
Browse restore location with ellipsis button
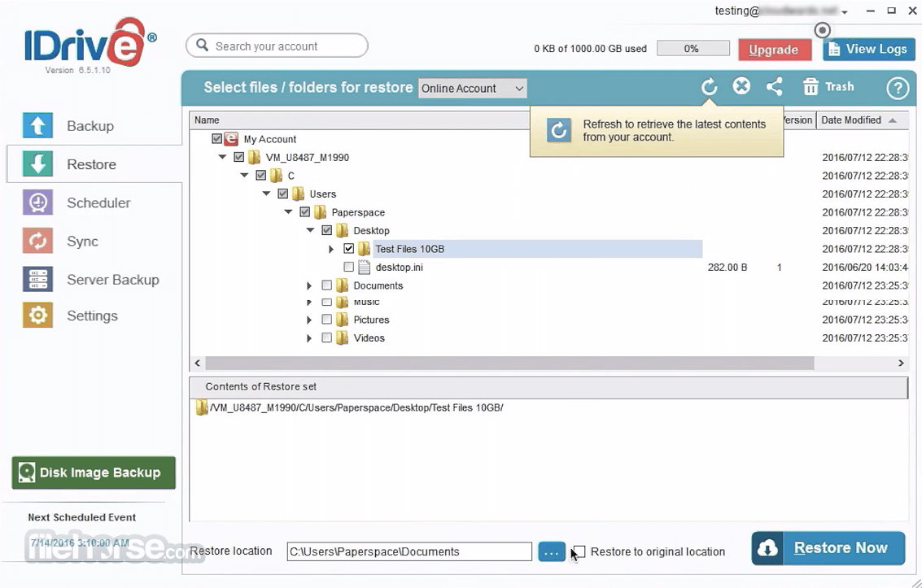pyautogui.click(x=551, y=551)
